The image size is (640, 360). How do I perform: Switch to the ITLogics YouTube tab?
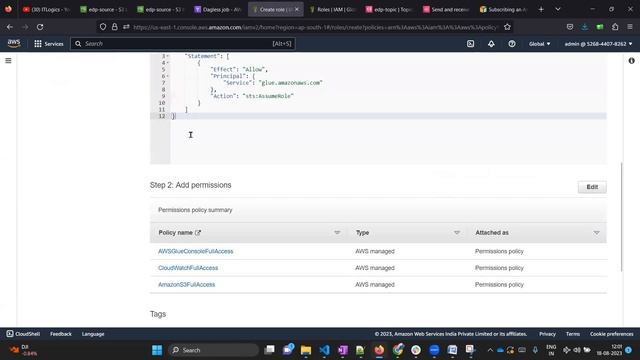pyautogui.click(x=47, y=9)
